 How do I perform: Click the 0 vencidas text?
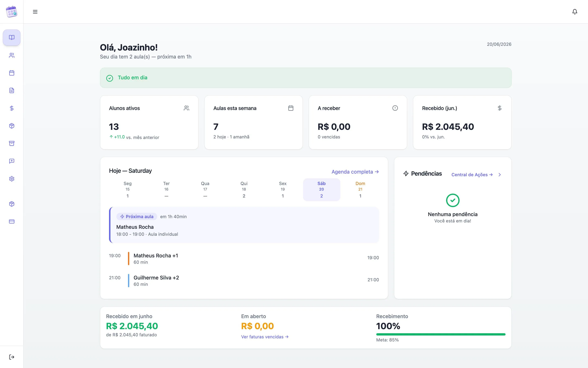329,137
